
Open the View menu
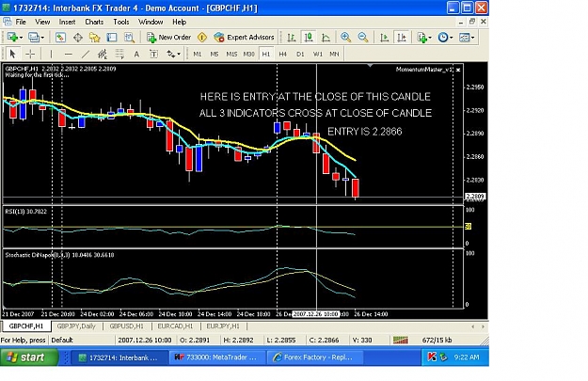coord(42,23)
